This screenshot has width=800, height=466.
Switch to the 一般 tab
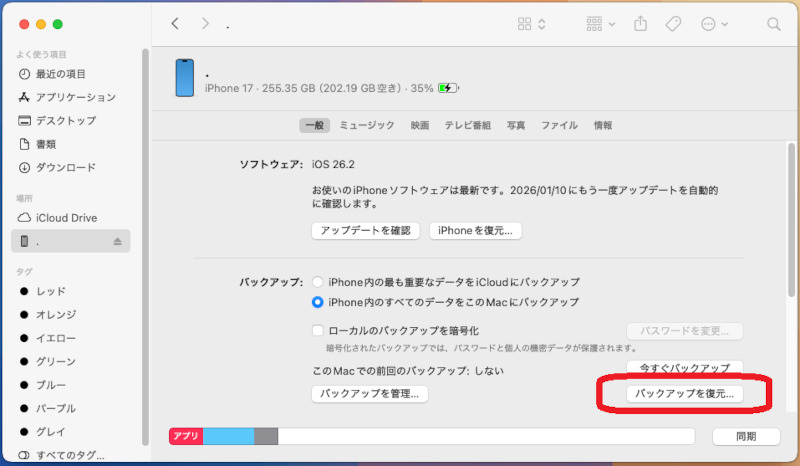(x=314, y=125)
